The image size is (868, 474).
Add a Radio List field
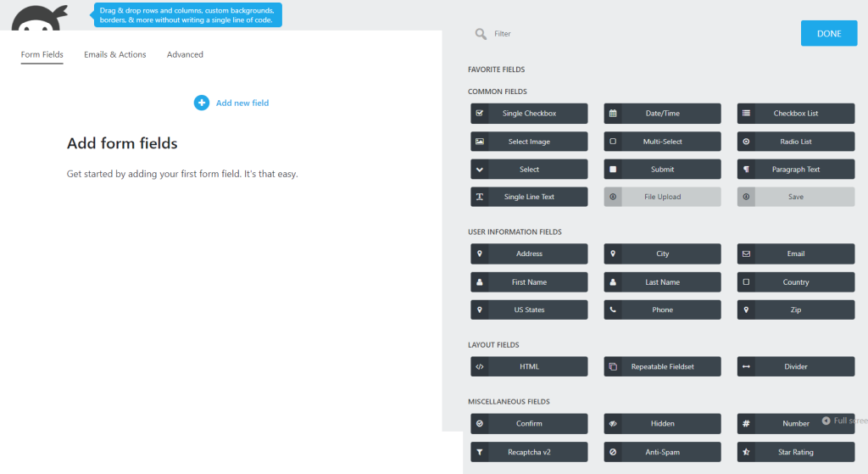(796, 142)
